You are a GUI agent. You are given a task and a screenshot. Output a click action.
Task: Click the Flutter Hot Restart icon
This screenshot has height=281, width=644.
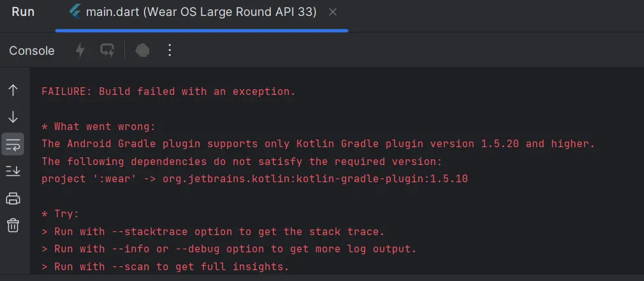107,50
